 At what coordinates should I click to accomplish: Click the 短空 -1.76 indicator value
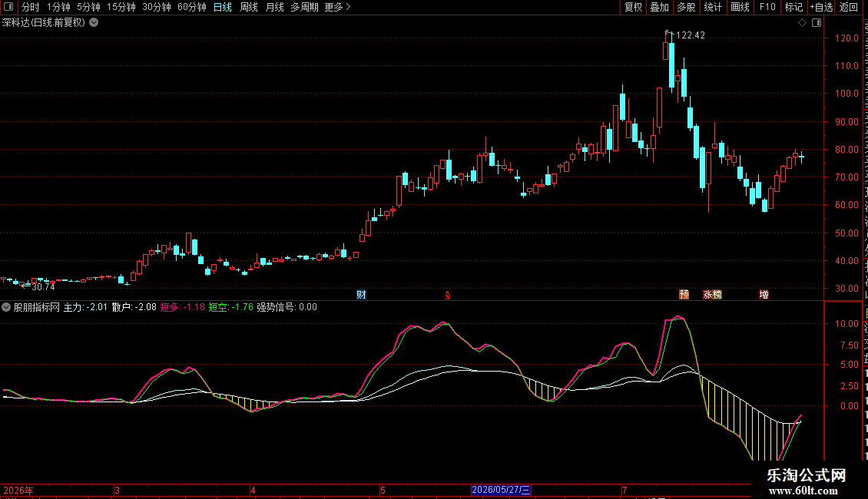(x=231, y=307)
